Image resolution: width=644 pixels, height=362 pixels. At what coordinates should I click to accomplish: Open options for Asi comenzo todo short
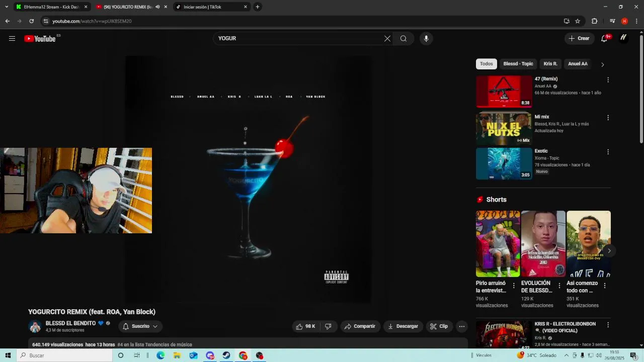click(x=604, y=286)
